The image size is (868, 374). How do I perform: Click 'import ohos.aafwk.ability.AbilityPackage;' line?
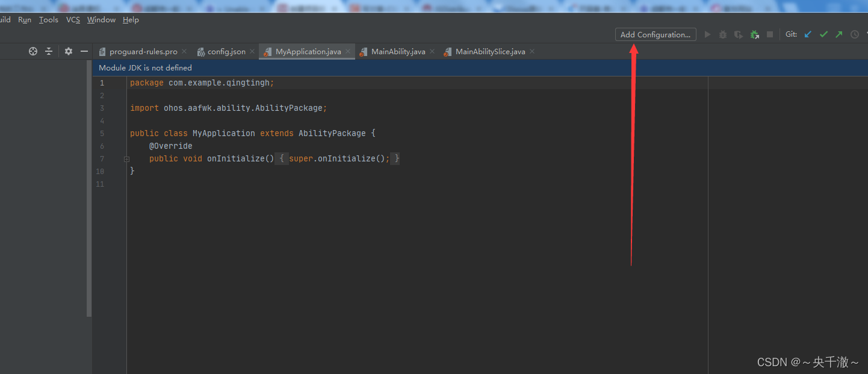tap(229, 108)
